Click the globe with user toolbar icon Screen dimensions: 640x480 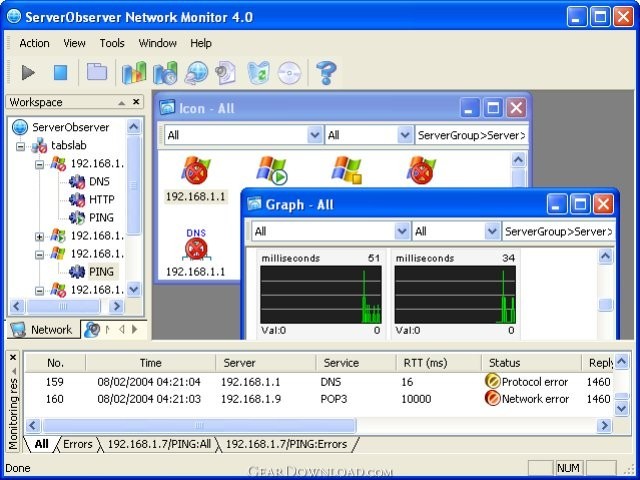(196, 73)
